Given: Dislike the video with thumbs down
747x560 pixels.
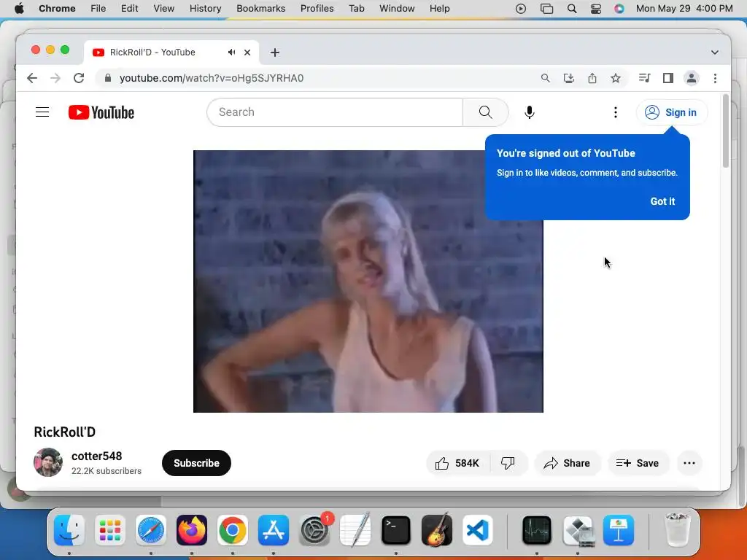Looking at the screenshot, I should (x=508, y=463).
